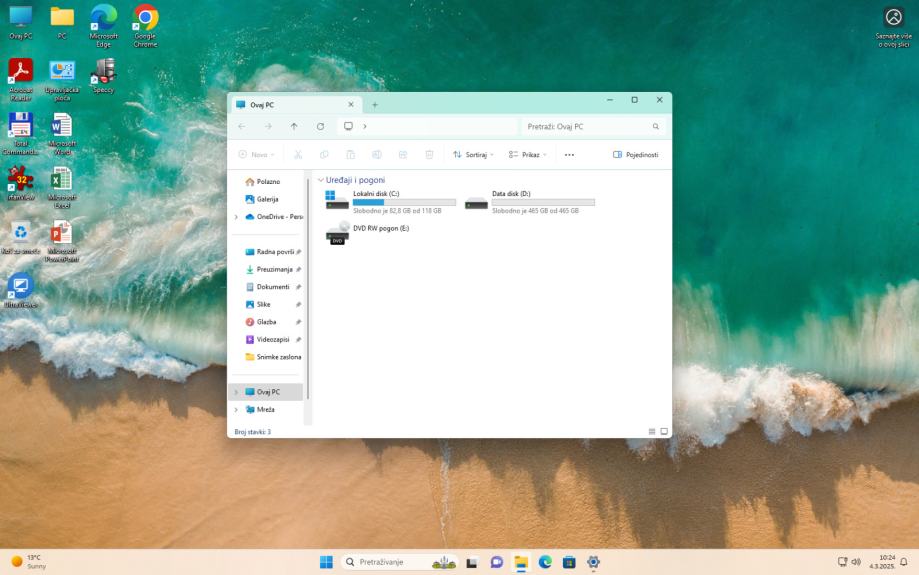Expand OneDrive in the navigation pane

click(x=236, y=217)
